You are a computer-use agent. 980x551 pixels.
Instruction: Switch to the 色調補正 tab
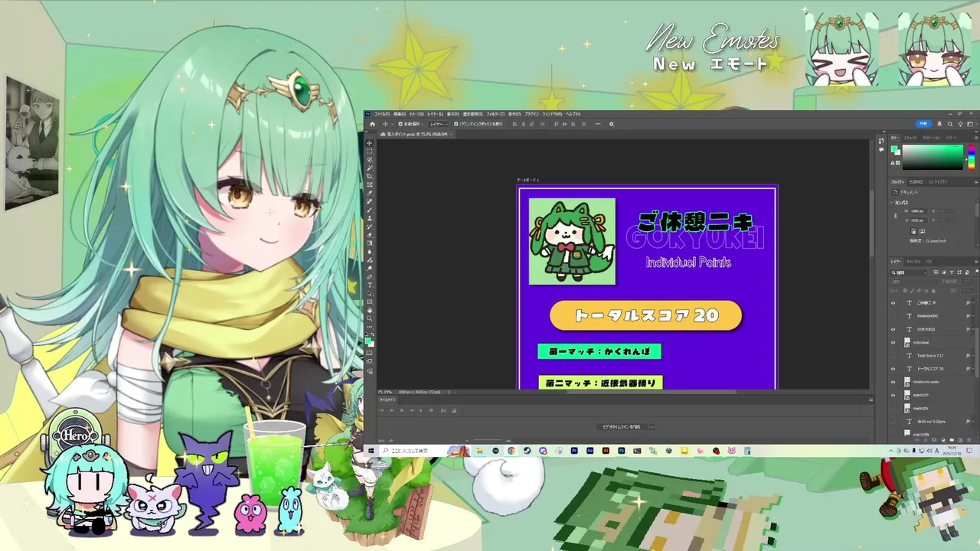[916, 182]
